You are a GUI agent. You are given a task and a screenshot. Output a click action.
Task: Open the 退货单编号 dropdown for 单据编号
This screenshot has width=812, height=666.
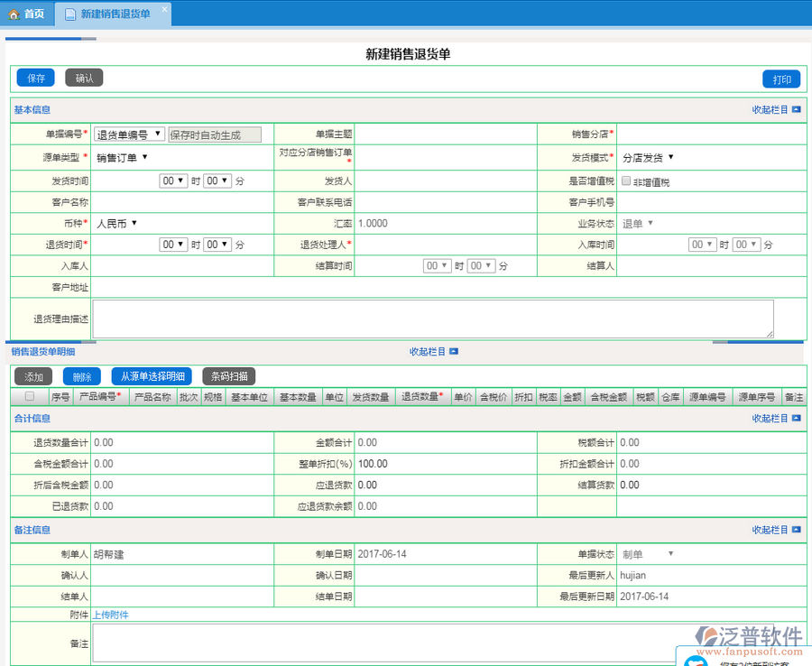coord(129,134)
